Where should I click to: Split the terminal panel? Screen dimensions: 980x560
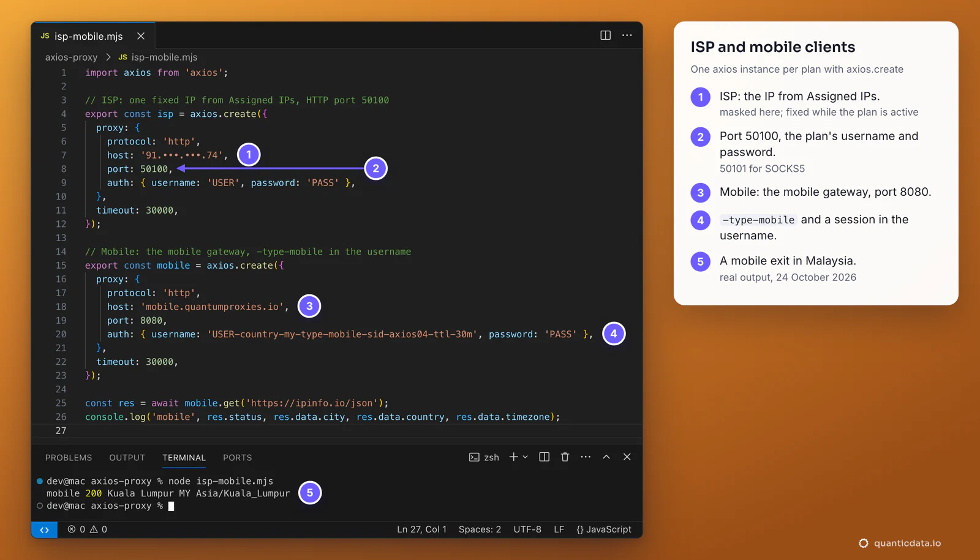[x=544, y=457]
